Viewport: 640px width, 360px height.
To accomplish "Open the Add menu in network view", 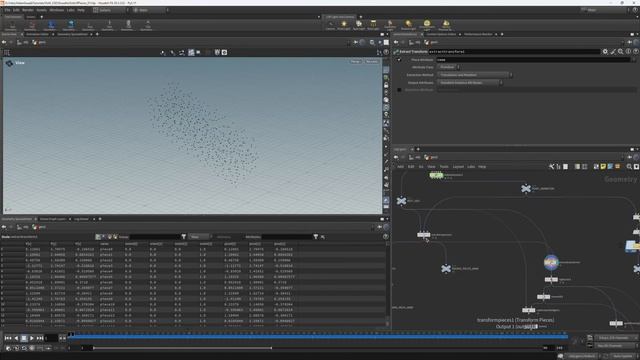I will [400, 167].
